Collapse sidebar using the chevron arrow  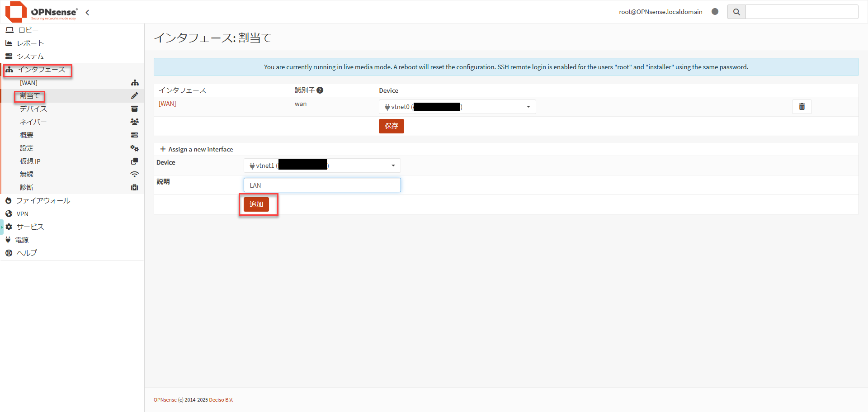coord(87,13)
